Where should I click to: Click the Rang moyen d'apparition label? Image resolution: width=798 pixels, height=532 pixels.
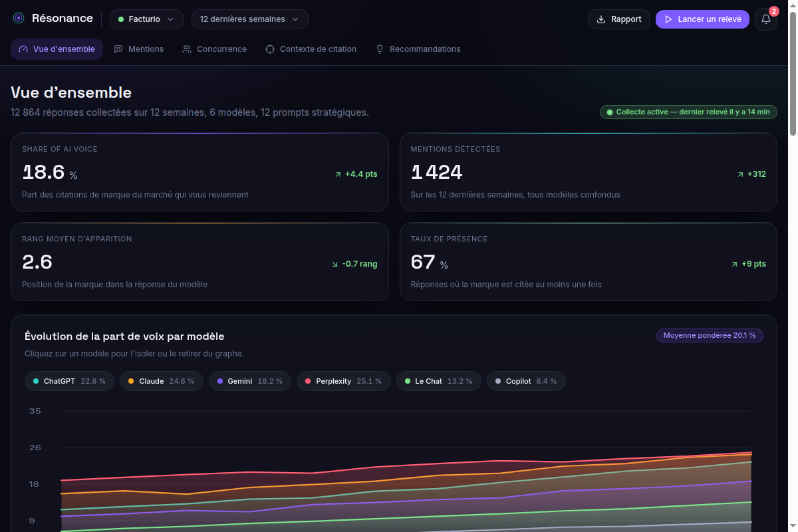(x=77, y=239)
